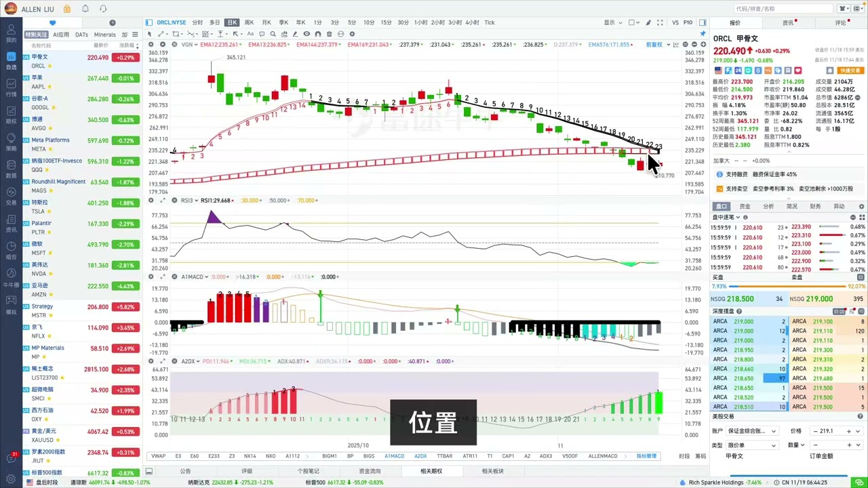Select the 评论 comments tab
868x488 pixels.
(x=840, y=22)
